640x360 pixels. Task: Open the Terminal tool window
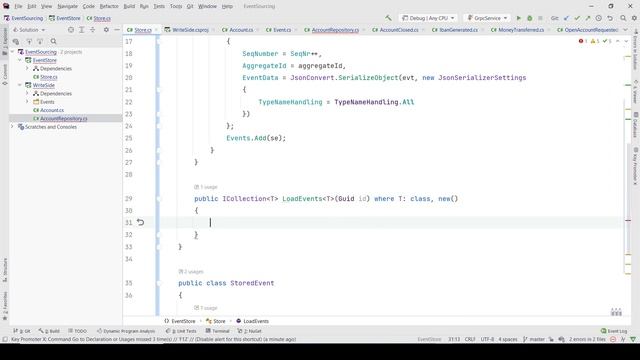(217, 331)
